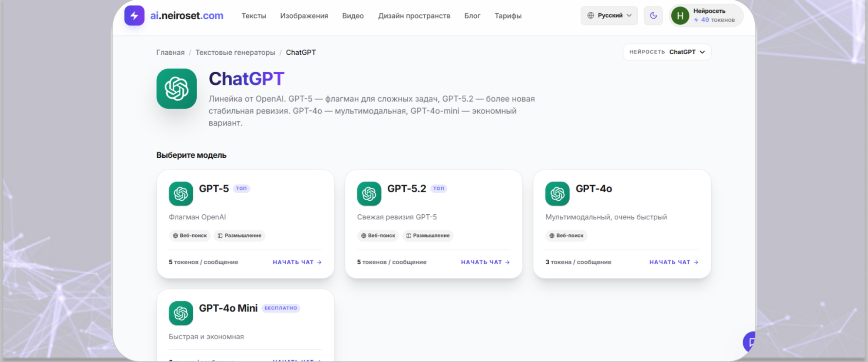Go to Главная breadcrumb

(x=170, y=52)
